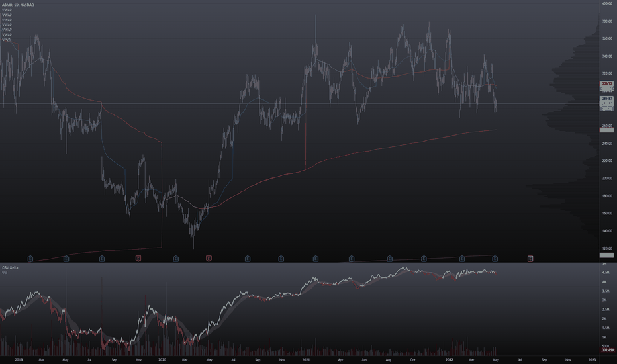The image size is (617, 364).
Task: Click the 360.00 price axis label
Action: point(606,38)
